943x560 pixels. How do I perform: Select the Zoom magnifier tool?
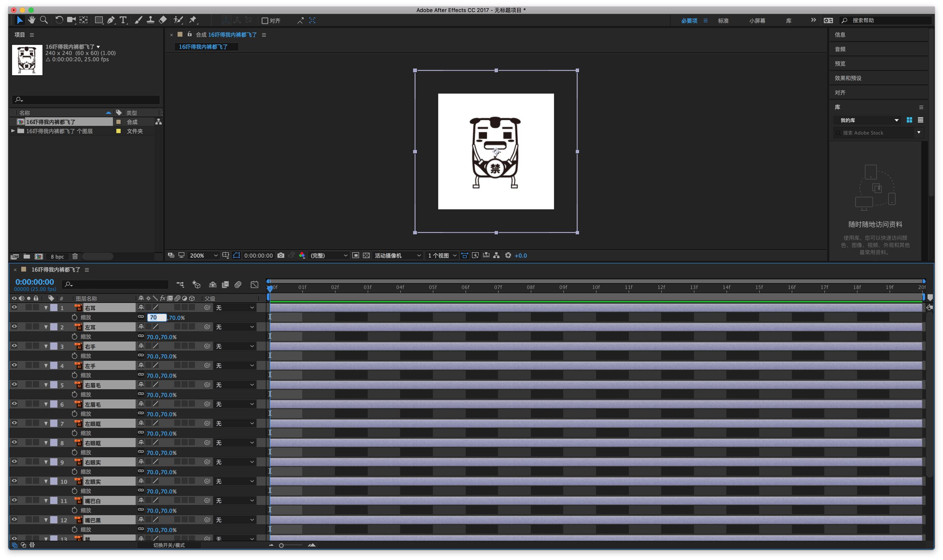point(44,20)
